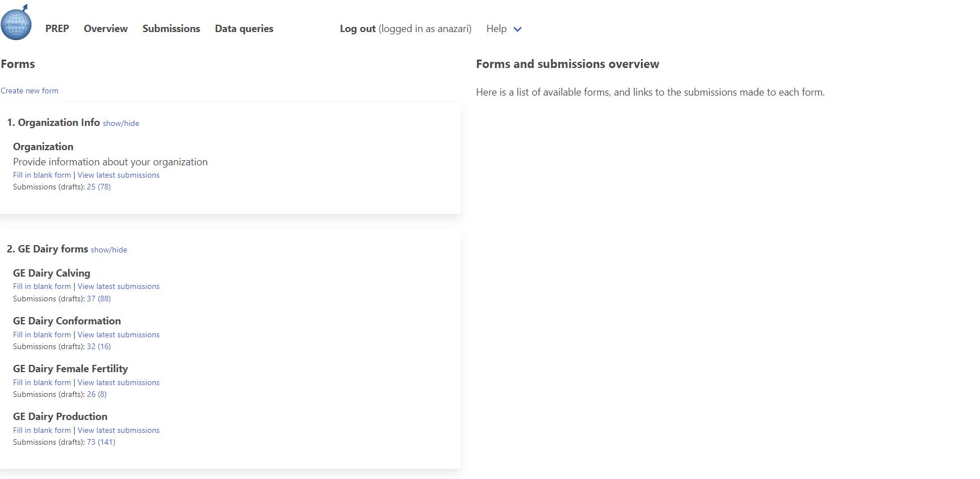Fill in blank Organization form
The height and width of the screenshot is (479, 980).
[x=42, y=175]
